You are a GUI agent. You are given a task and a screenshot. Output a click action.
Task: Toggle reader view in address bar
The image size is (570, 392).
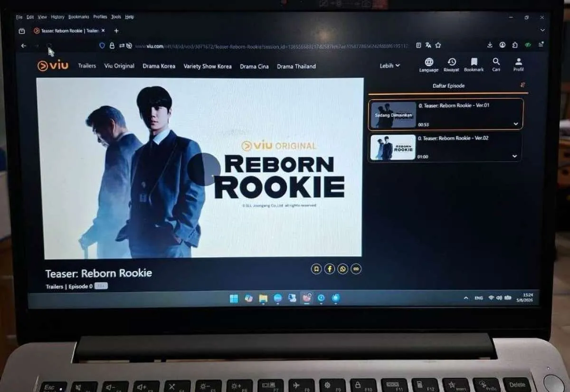click(418, 45)
